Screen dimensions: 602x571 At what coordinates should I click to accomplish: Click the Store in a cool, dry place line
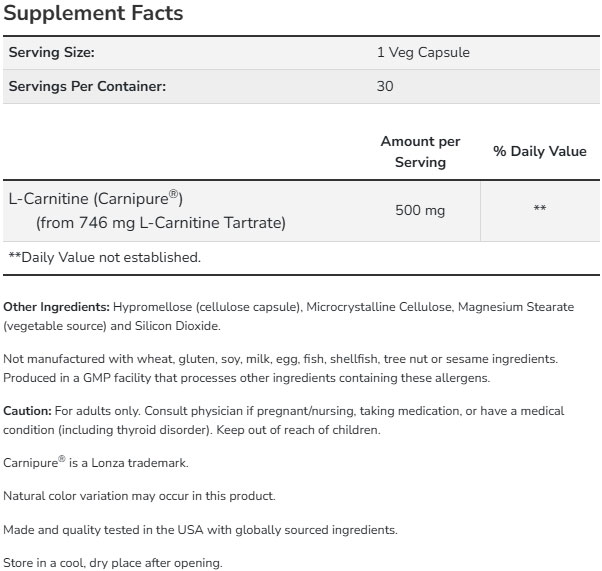tap(112, 562)
